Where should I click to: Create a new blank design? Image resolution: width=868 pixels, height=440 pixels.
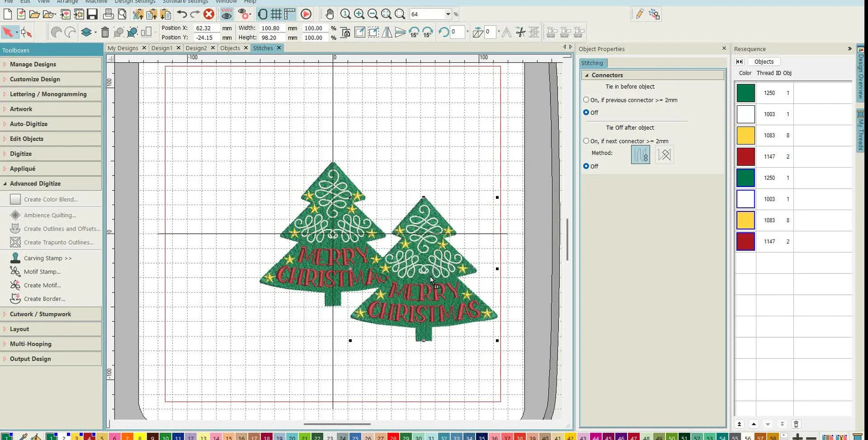pyautogui.click(x=8, y=14)
